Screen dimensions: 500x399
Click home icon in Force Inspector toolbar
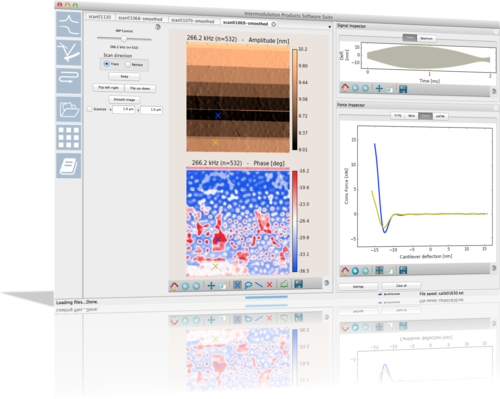coord(345,271)
